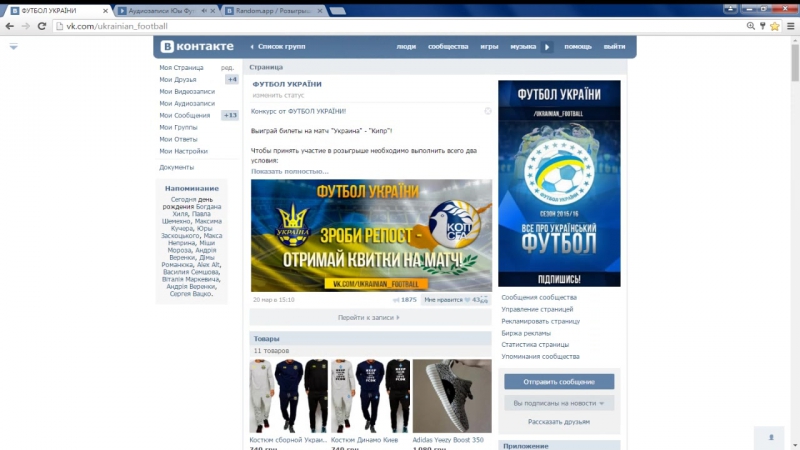The image size is (800, 450).
Task: Bookmark page with the star icon
Action: [x=774, y=26]
